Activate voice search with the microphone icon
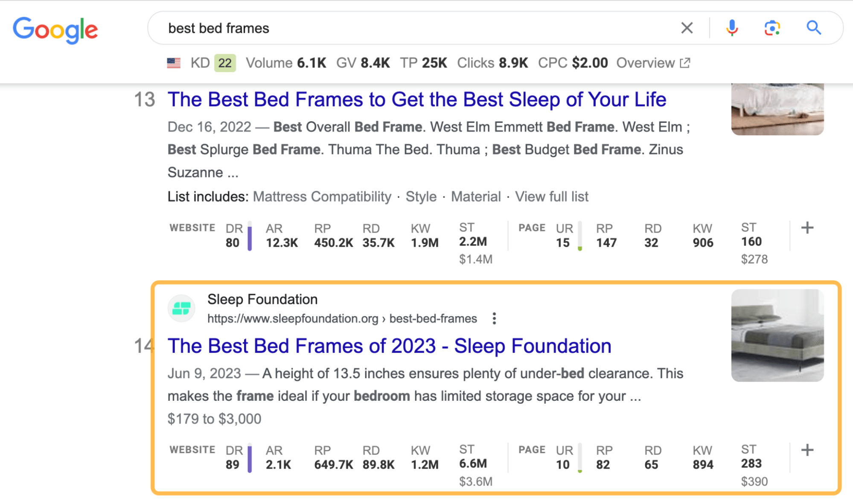Screen dimensions: 853x504 (731, 28)
